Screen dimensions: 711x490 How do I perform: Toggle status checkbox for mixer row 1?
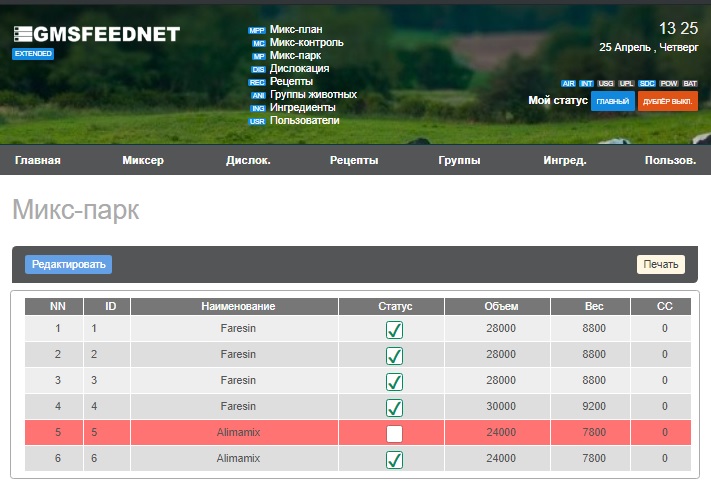[394, 330]
